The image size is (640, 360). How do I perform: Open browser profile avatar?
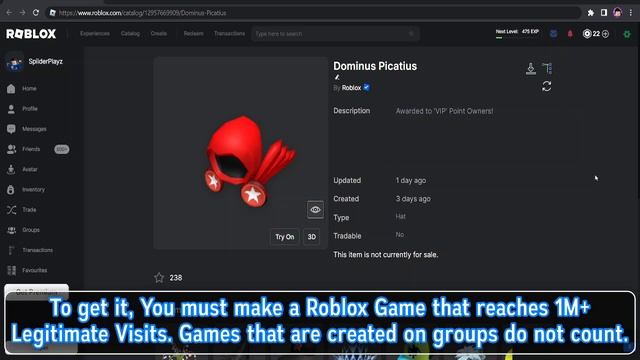point(618,13)
